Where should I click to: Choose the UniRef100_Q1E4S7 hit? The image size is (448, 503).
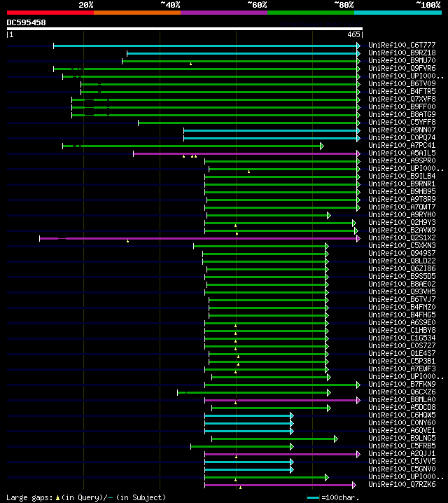pos(402,353)
